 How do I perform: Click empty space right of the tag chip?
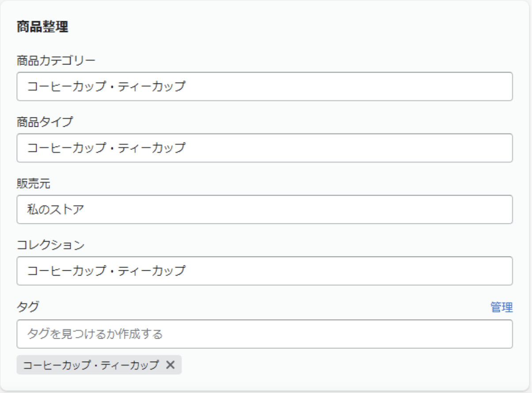(x=345, y=365)
